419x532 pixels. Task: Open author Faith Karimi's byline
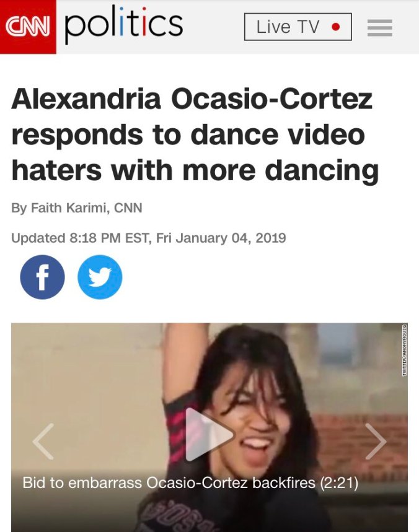click(69, 207)
